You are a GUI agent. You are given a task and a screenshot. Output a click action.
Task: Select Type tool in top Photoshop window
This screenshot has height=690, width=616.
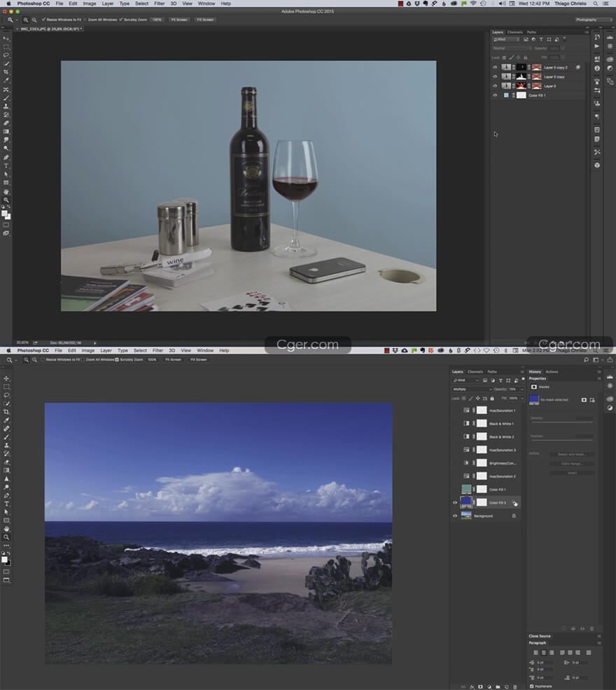coord(6,166)
